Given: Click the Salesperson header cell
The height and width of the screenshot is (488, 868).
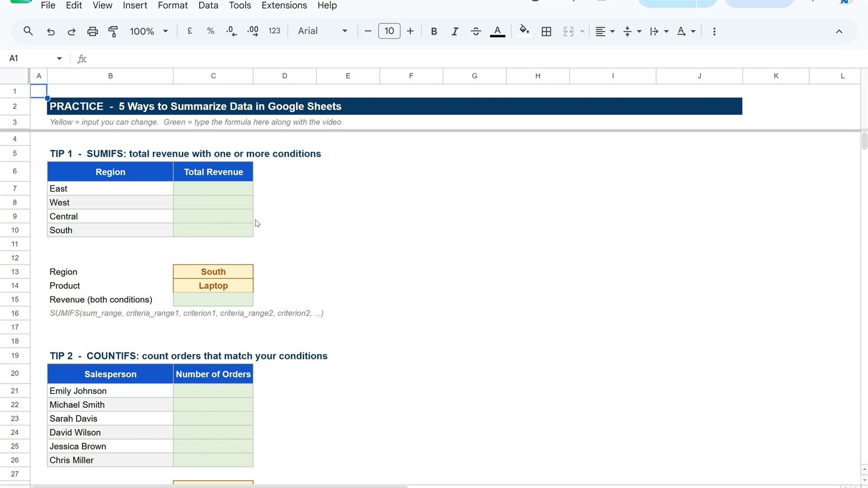Looking at the screenshot, I should (110, 374).
